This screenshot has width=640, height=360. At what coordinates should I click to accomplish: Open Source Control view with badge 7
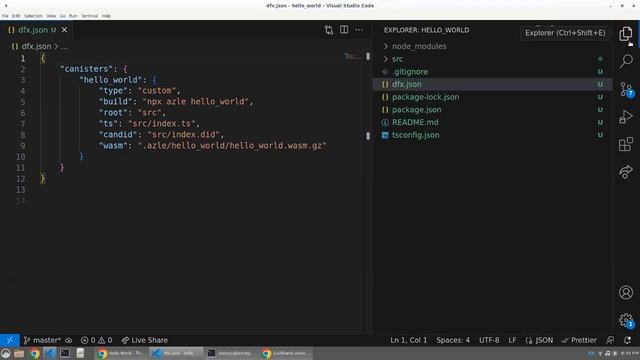[626, 89]
